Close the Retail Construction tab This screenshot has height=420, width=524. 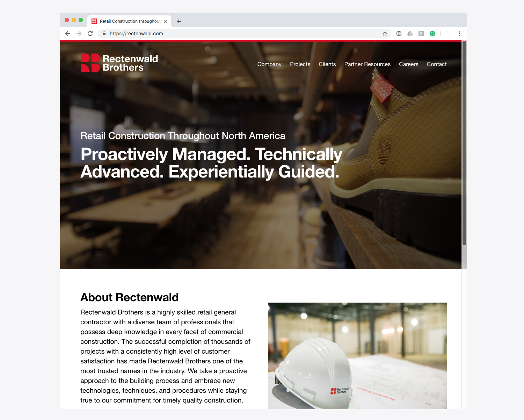coord(166,21)
